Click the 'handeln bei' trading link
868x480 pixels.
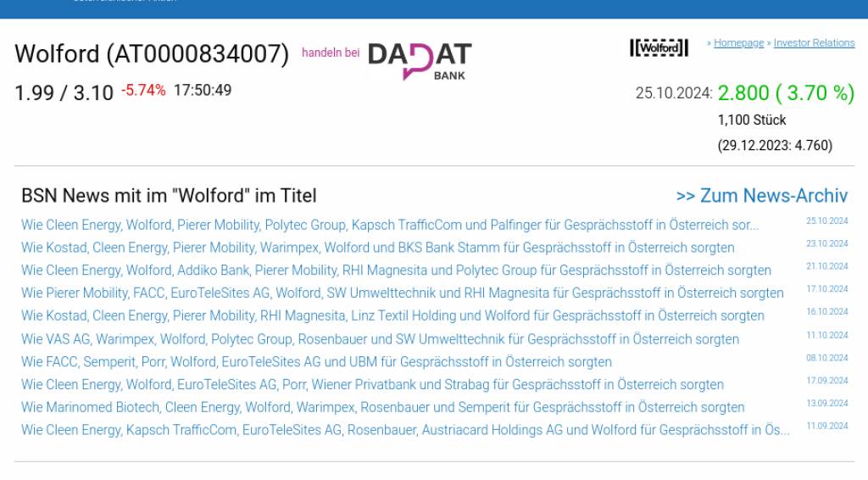point(331,53)
